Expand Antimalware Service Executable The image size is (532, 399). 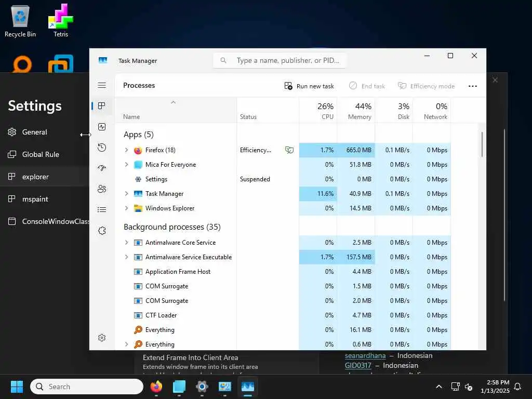(x=126, y=257)
